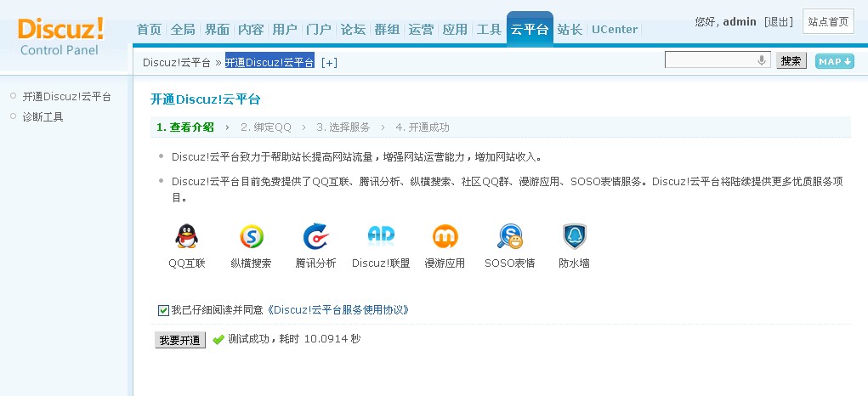Open the 运营 menu tab

(421, 29)
